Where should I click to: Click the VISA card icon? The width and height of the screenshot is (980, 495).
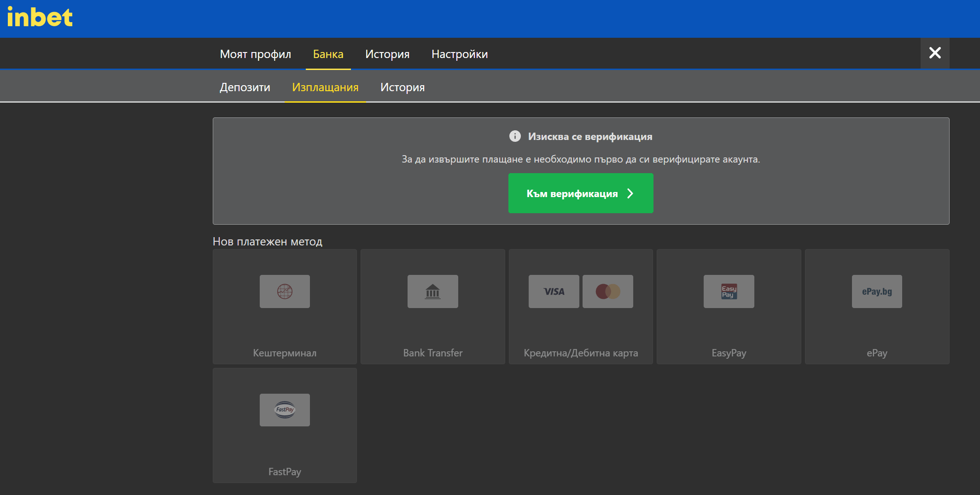[554, 291]
